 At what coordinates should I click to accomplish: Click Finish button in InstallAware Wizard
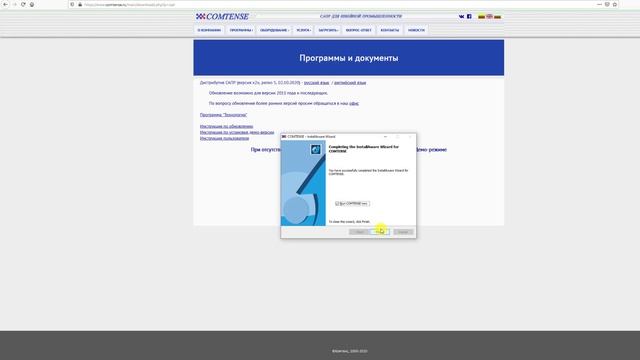tap(380, 232)
